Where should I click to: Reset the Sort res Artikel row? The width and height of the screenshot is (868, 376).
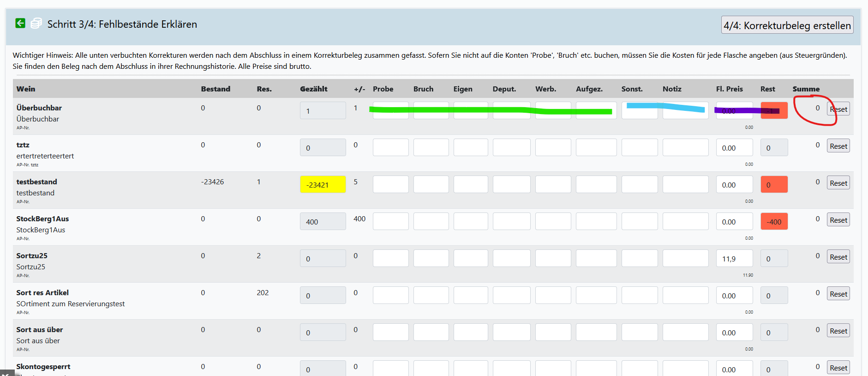[838, 294]
